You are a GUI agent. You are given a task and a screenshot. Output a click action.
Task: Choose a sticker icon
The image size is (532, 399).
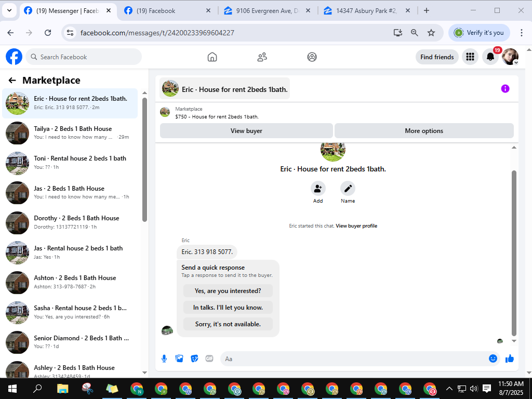[194, 358]
